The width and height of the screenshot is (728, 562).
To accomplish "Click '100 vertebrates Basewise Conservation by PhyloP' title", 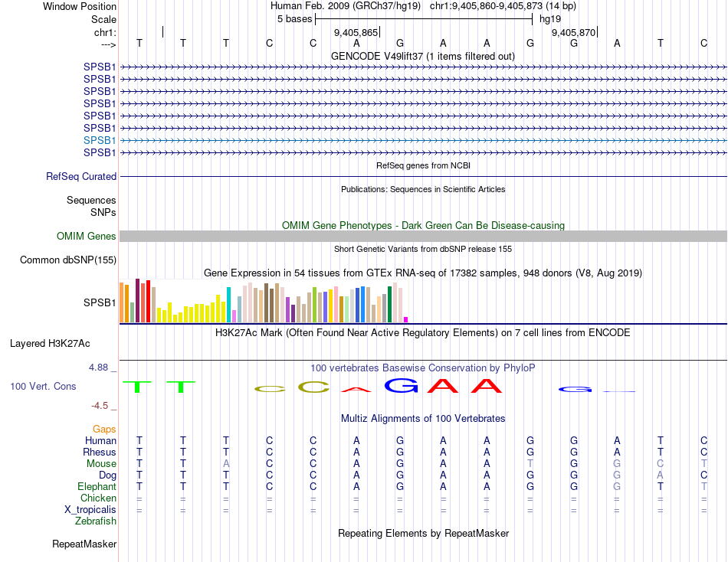I will [x=423, y=368].
